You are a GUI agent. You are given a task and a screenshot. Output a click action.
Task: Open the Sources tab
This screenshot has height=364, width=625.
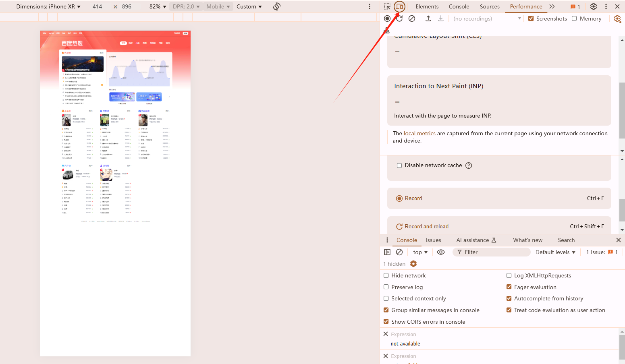tap(490, 6)
